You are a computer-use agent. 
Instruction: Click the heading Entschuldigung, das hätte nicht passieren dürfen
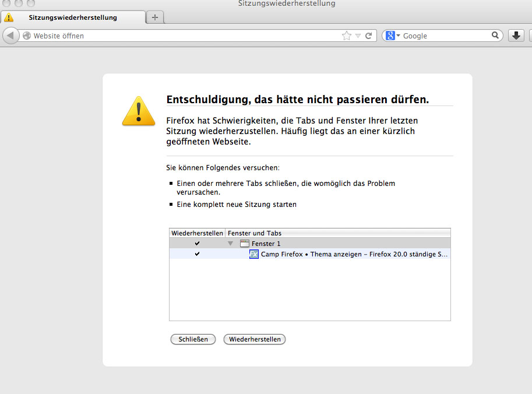298,99
